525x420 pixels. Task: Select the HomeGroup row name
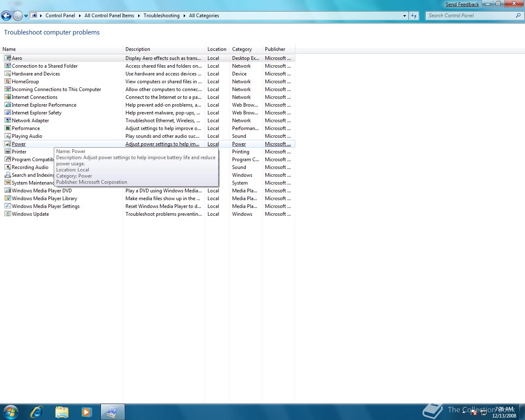tap(25, 82)
